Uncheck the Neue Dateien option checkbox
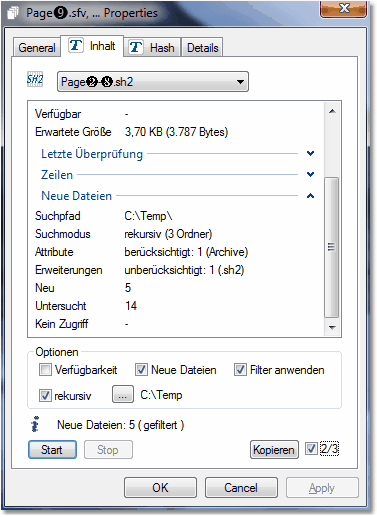Viewport: 377px width, 517px height. tap(141, 370)
